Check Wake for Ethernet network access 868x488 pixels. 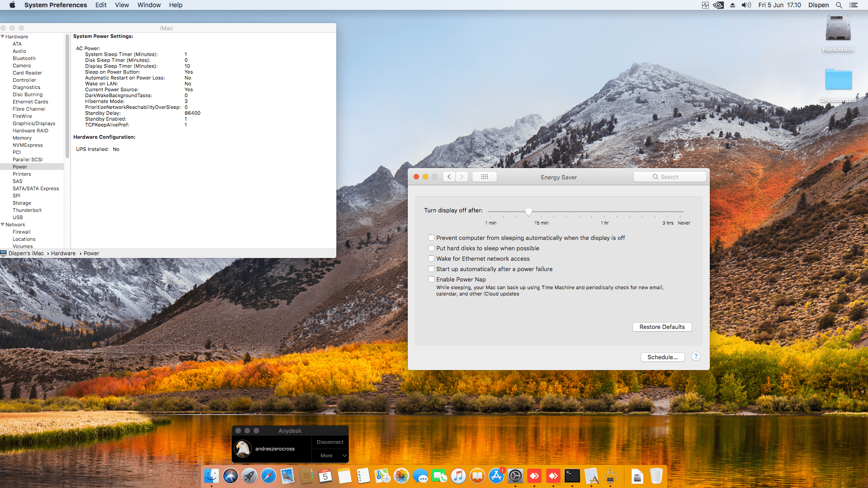pos(431,258)
